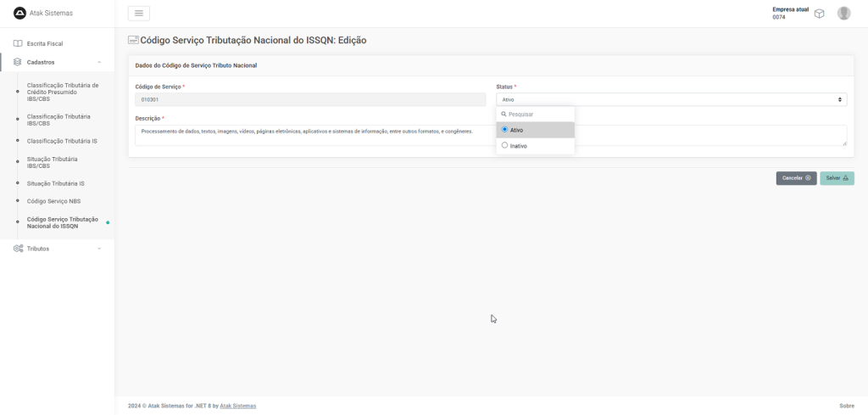This screenshot has height=415, width=868.
Task: Click the company cube icon in header
Action: click(819, 14)
